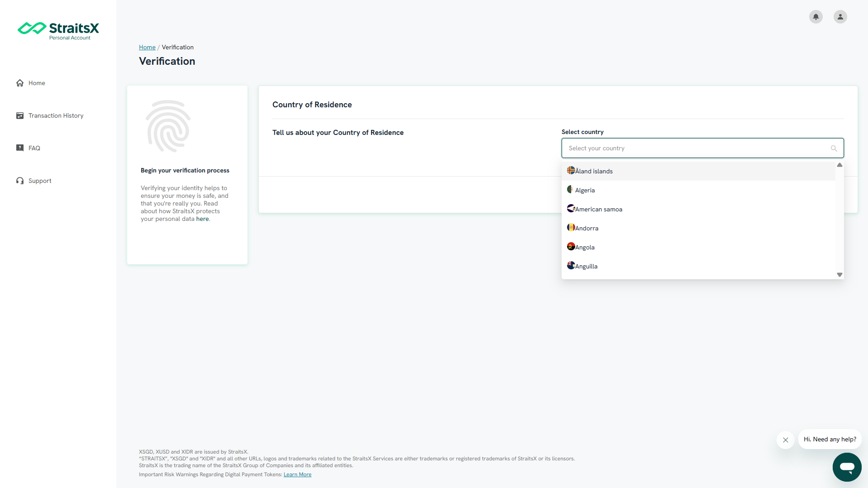The image size is (868, 488).
Task: Click the fingerprint verification image
Action: tap(168, 126)
